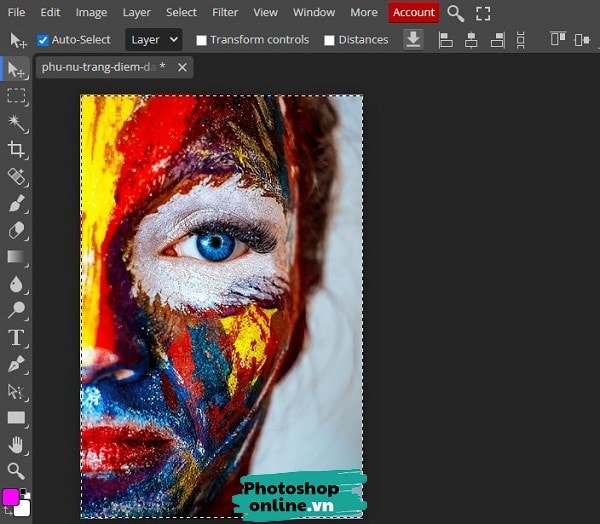Viewport: 600px width, 524px height.
Task: Enable the Transform controls checkbox
Action: coord(202,40)
